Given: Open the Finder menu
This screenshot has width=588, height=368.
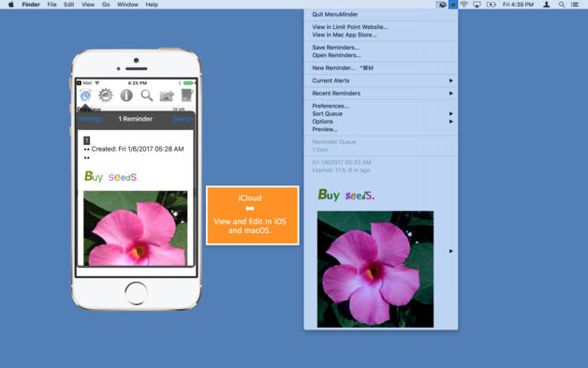Looking at the screenshot, I should click(x=31, y=5).
